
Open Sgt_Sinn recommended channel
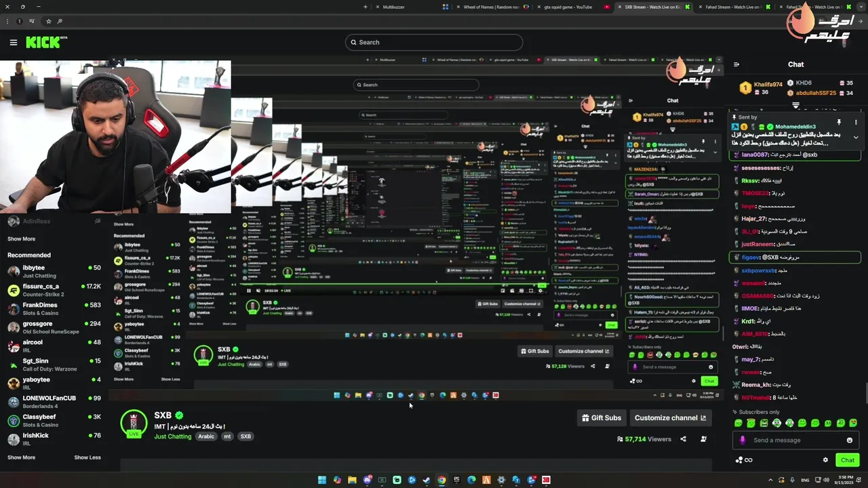point(54,365)
